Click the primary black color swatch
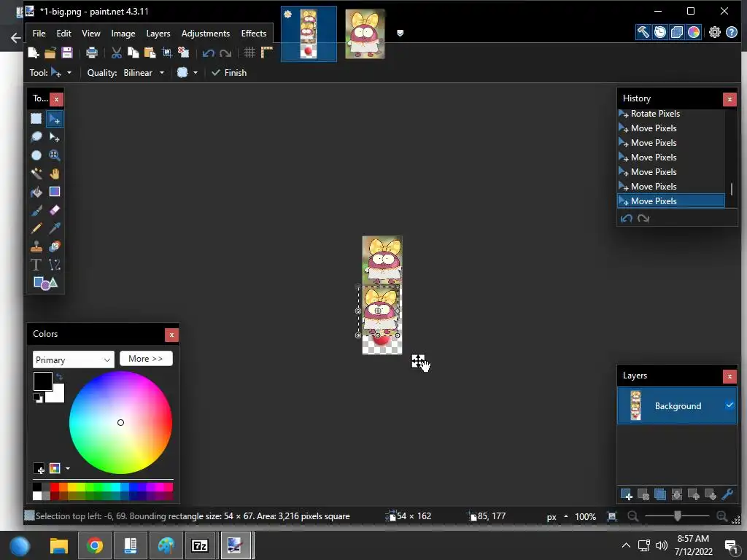747x560 pixels. (42, 381)
